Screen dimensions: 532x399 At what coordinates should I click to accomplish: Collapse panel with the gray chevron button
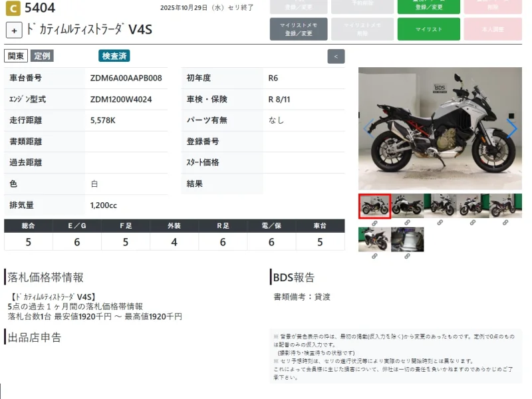336,57
